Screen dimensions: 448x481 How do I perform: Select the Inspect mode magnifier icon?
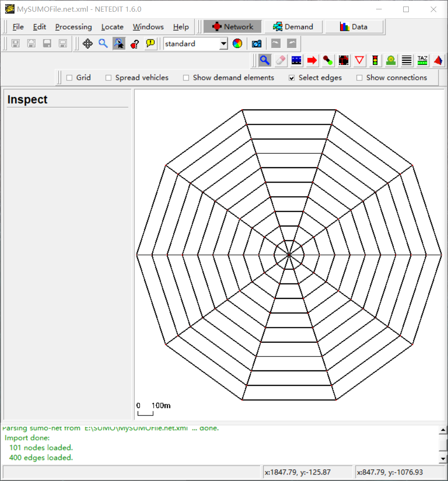pyautogui.click(x=265, y=60)
